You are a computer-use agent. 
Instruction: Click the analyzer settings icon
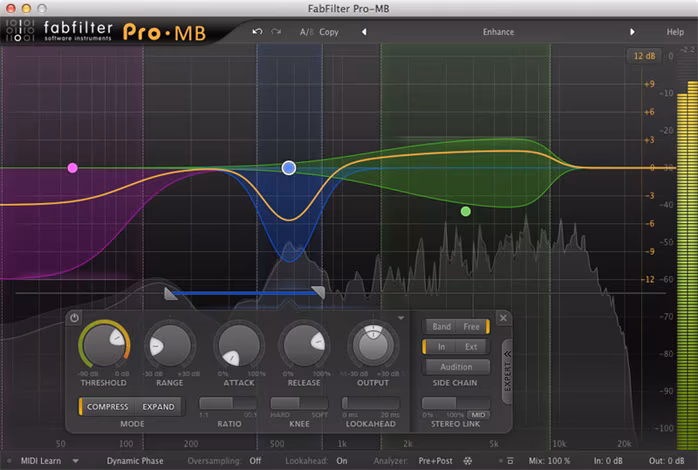(467, 461)
